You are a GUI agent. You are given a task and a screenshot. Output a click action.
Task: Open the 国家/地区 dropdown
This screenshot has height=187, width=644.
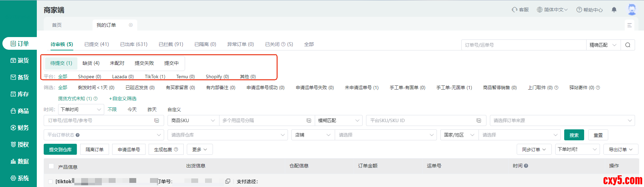tap(460, 135)
